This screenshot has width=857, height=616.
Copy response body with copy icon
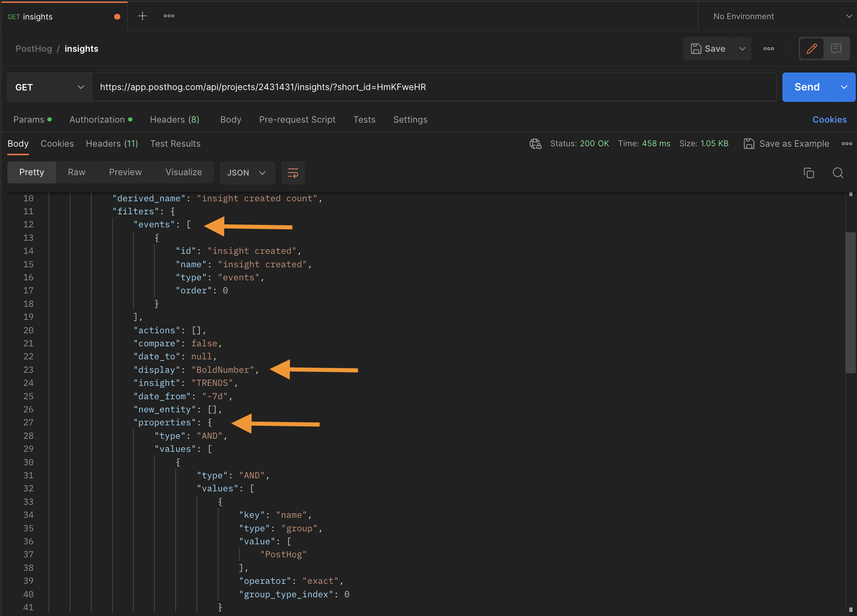pyautogui.click(x=808, y=173)
